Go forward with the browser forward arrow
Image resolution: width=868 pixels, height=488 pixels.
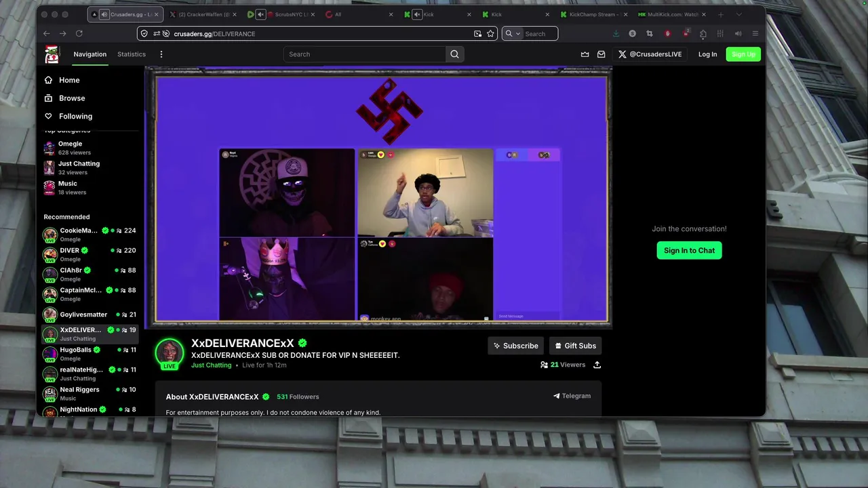[x=62, y=33]
